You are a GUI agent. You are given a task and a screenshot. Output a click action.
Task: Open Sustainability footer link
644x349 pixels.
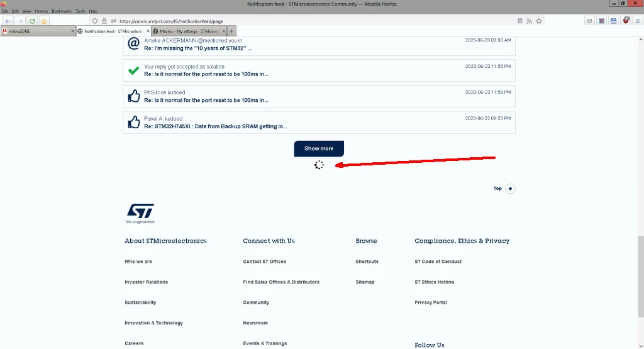[140, 302]
